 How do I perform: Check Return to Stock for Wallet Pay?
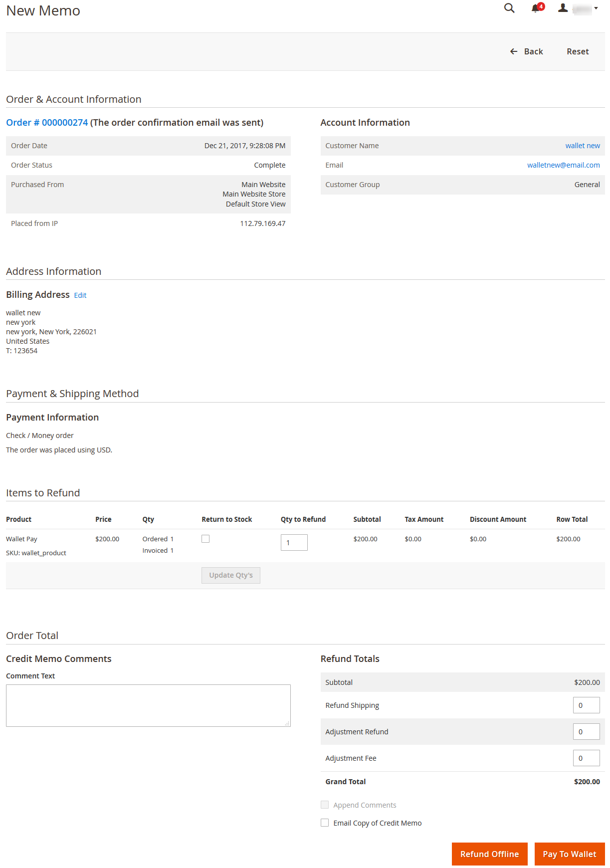point(205,539)
